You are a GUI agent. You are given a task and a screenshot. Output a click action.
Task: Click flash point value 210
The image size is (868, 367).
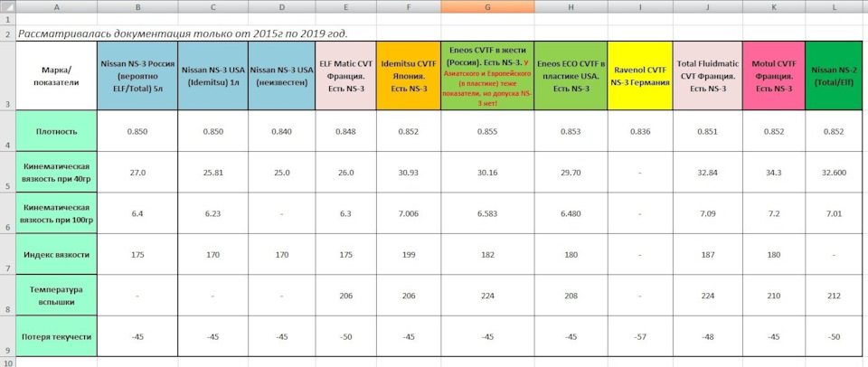[x=773, y=296]
